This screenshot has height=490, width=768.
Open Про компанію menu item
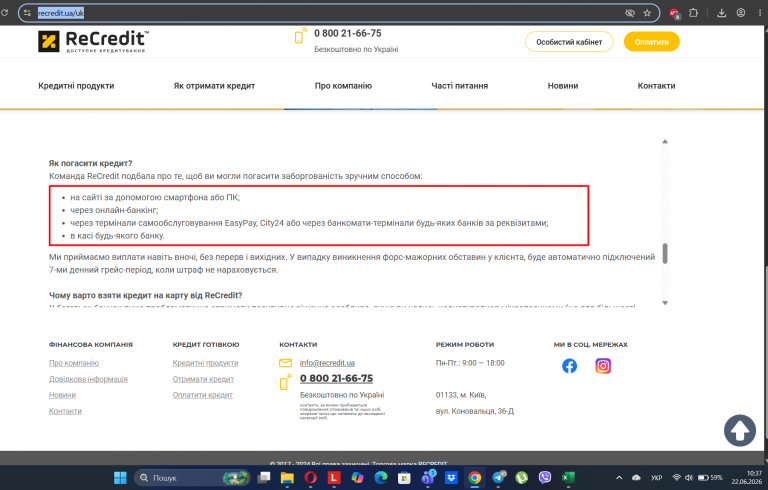(343, 86)
